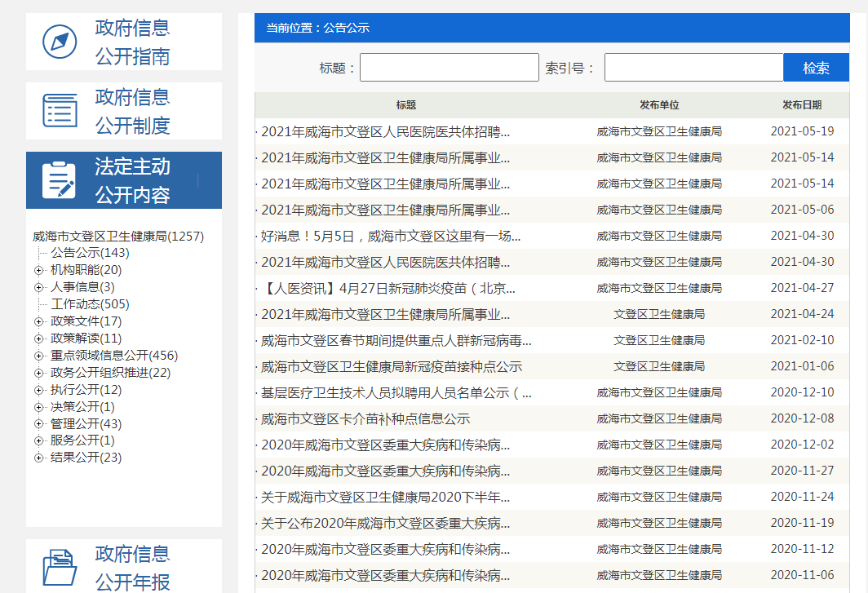This screenshot has height=593, width=868.
Task: Focus the 标题 search input field
Action: (449, 68)
